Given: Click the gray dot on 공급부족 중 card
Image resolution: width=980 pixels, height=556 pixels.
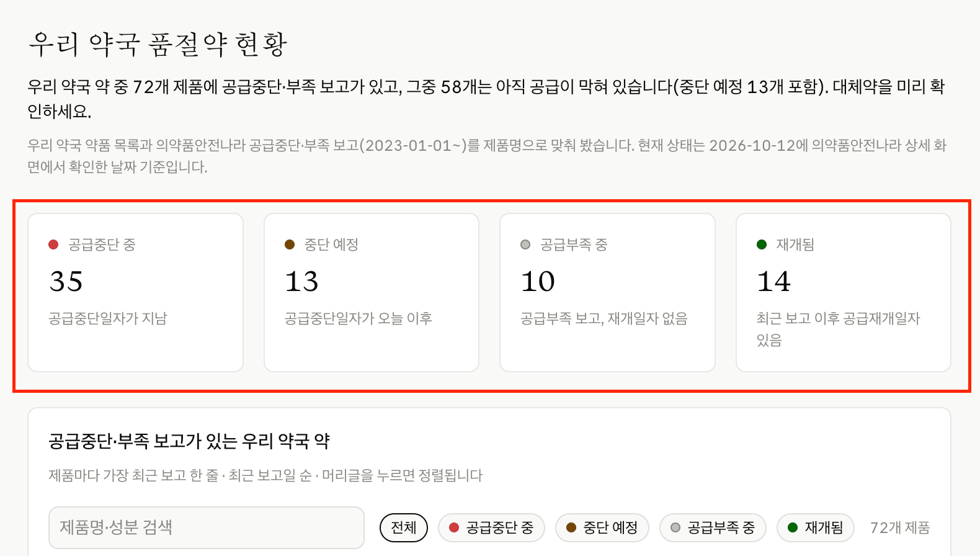Looking at the screenshot, I should tap(525, 244).
